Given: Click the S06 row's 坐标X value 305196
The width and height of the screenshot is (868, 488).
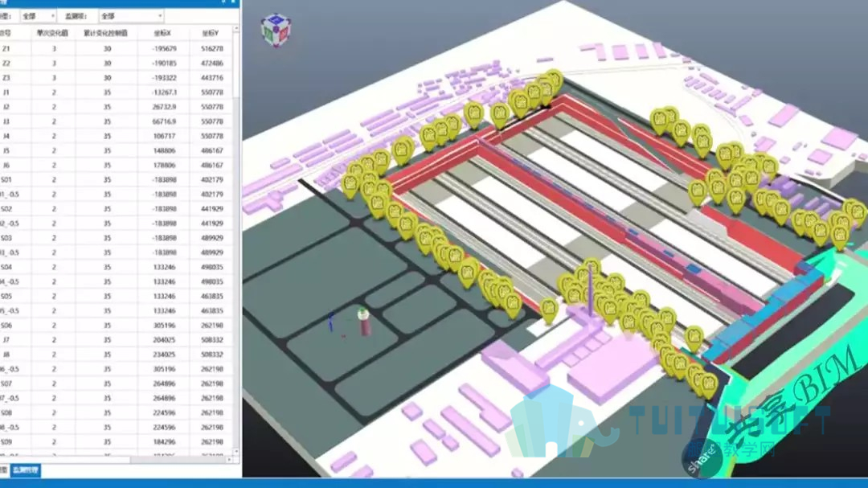Looking at the screenshot, I should pyautogui.click(x=164, y=326).
